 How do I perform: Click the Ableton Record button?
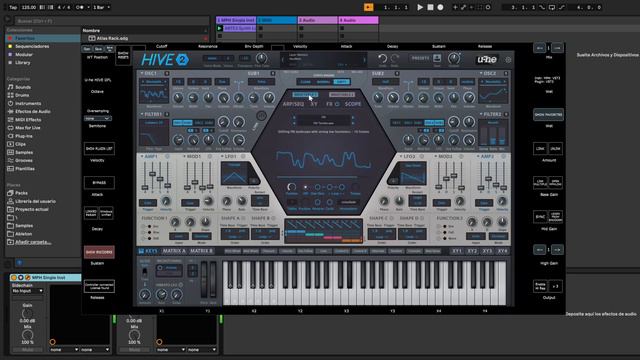440,7
